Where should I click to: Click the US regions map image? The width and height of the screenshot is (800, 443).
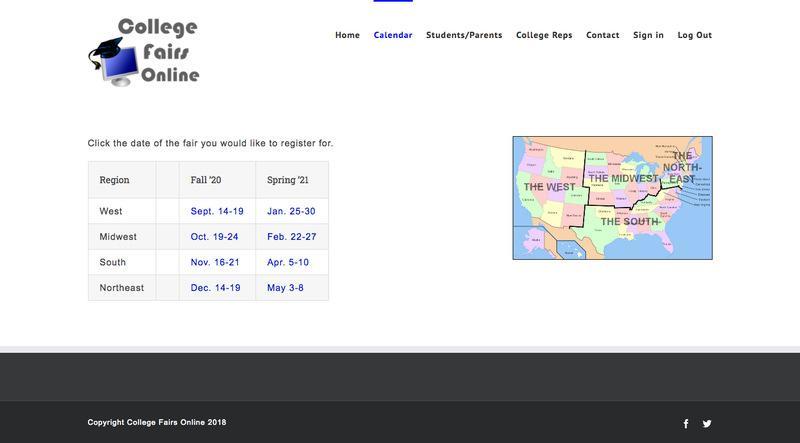(x=612, y=198)
